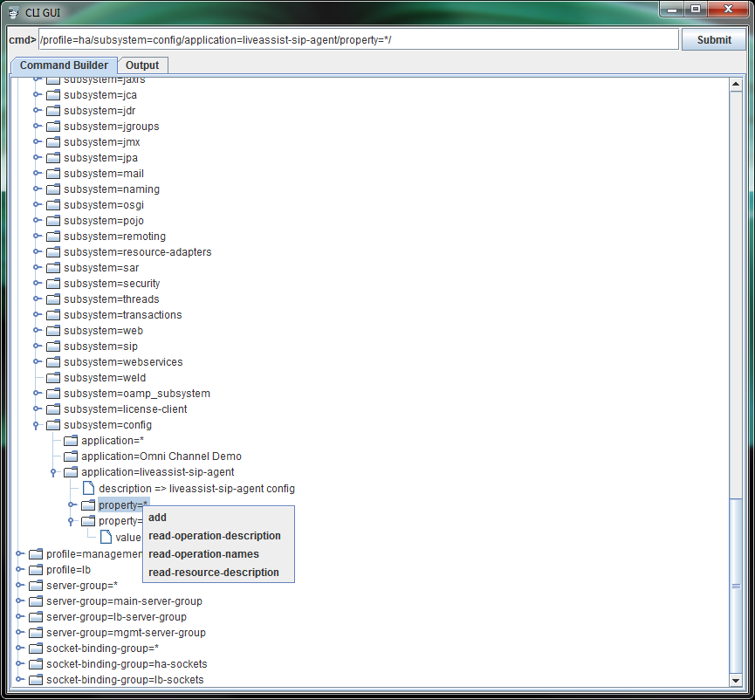The height and width of the screenshot is (700, 755).
Task: Select subsystem=transactions row
Action: 123,315
